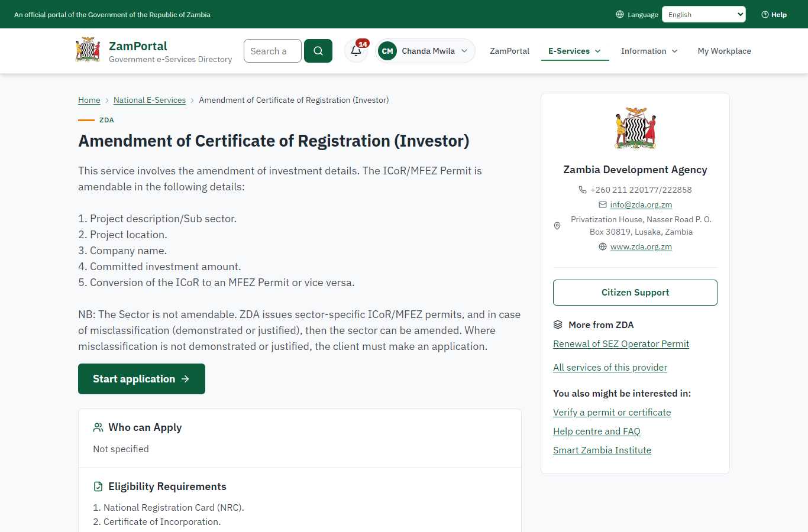
Task: Open Home breadcrumb link
Action: point(89,100)
